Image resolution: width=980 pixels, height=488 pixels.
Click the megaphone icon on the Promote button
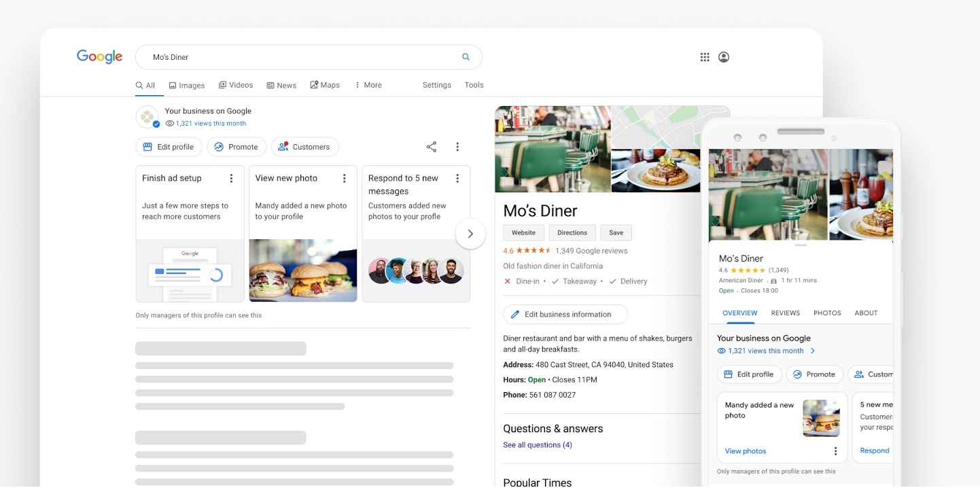coord(218,146)
